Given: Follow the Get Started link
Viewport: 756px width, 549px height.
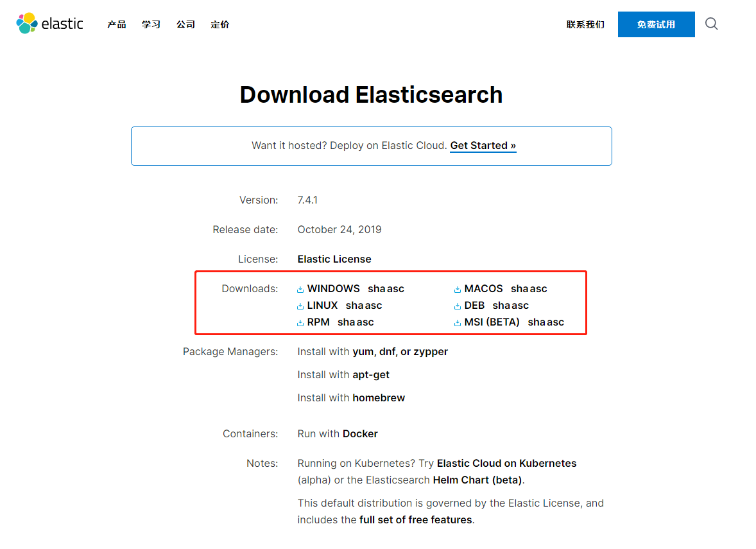Looking at the screenshot, I should 483,146.
